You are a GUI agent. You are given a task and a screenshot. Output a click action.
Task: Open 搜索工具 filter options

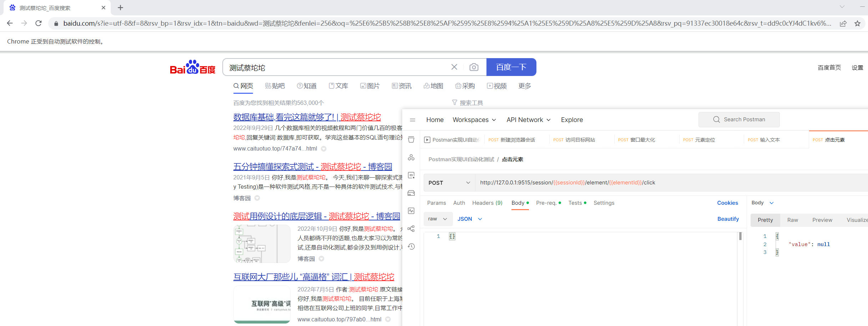point(468,103)
